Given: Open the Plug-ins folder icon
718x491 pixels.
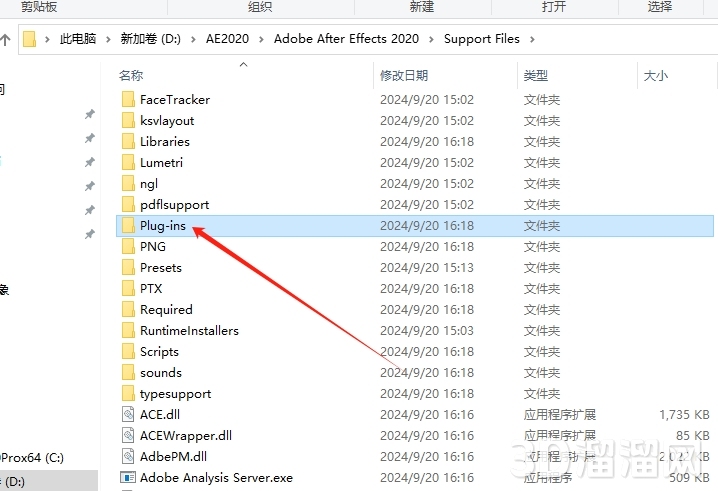Looking at the screenshot, I should tap(128, 225).
